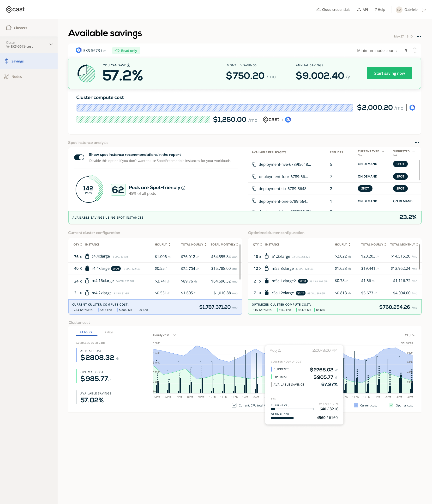Click the GA user avatar

pos(399,10)
